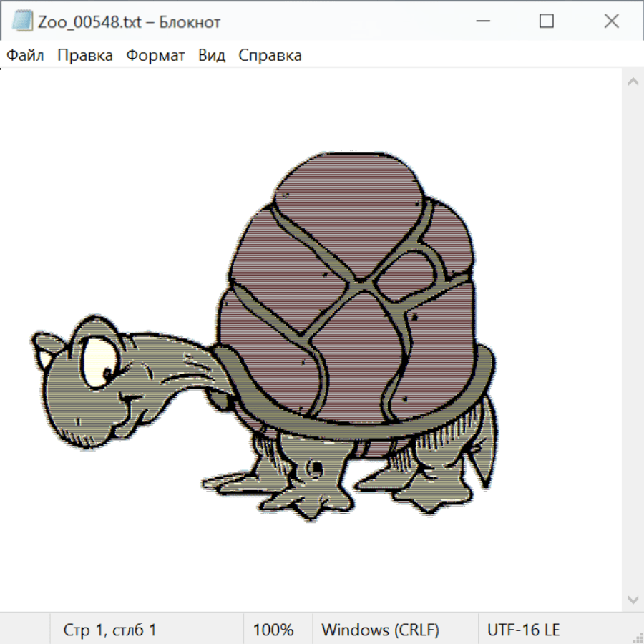Click the UTF-16 LE encoding indicator
The height and width of the screenshot is (644, 644).
pos(523,630)
